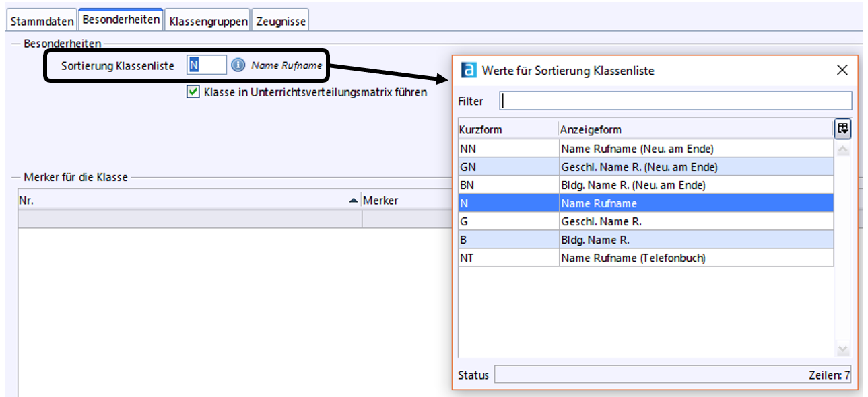Click the scrollbar down arrow in values list
Viewport: 868px width, 397px height.
(842, 349)
